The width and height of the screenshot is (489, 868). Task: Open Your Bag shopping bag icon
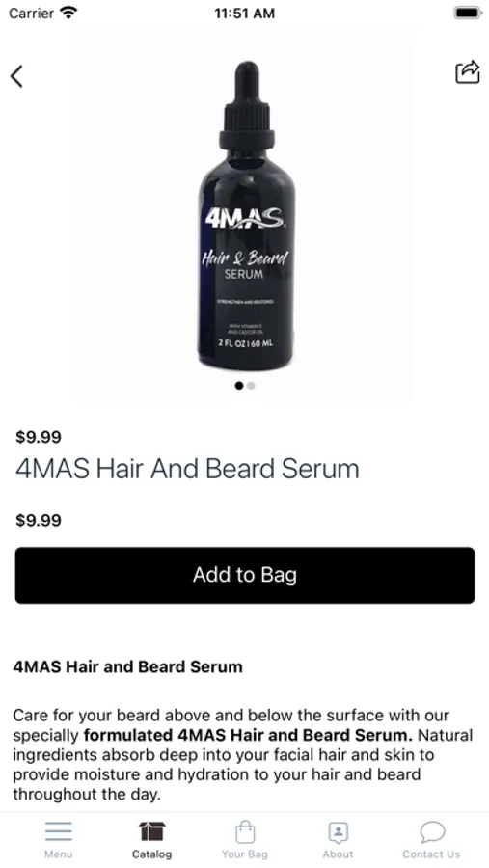click(245, 831)
